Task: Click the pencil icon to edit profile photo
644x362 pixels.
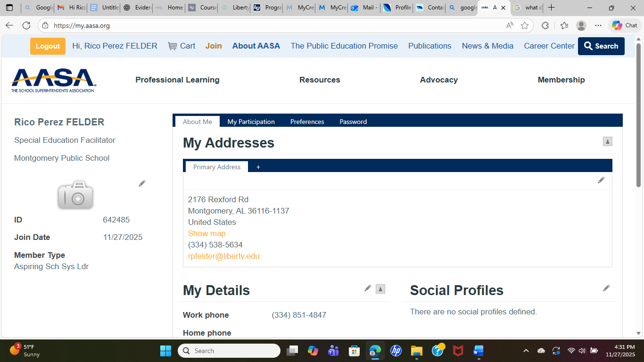Action: click(x=142, y=183)
